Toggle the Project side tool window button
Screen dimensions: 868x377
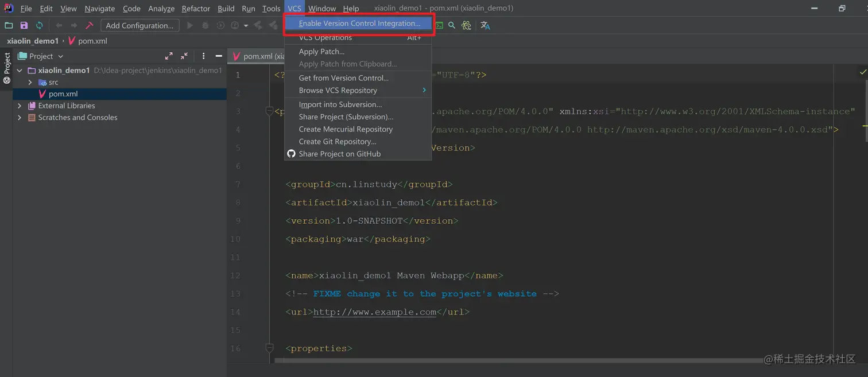coord(7,68)
